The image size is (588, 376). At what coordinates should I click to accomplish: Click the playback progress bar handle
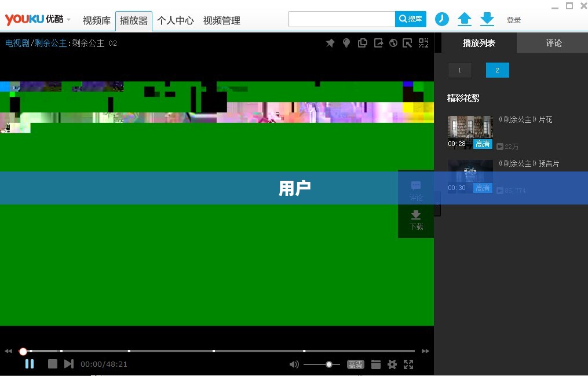23,351
